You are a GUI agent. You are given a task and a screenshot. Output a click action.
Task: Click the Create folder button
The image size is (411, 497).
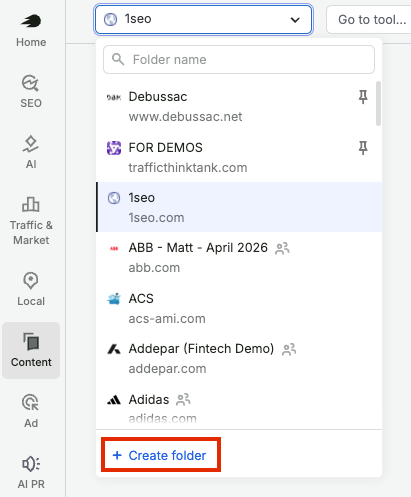(161, 455)
